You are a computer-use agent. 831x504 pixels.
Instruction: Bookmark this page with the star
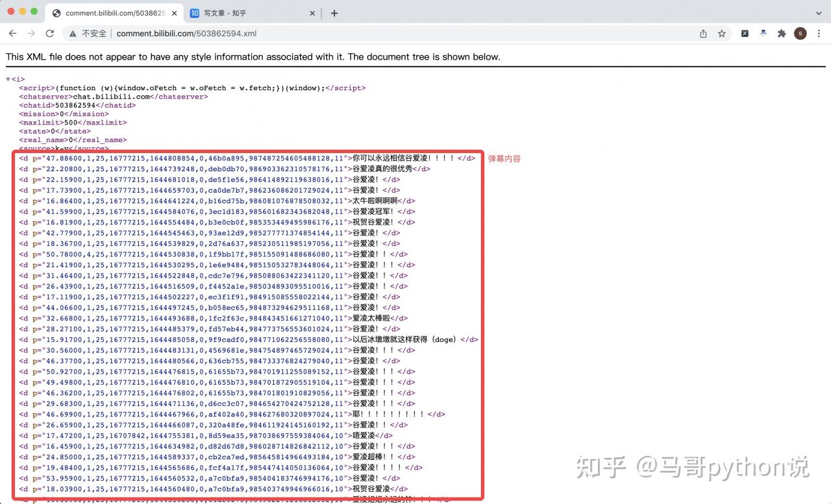coord(721,34)
